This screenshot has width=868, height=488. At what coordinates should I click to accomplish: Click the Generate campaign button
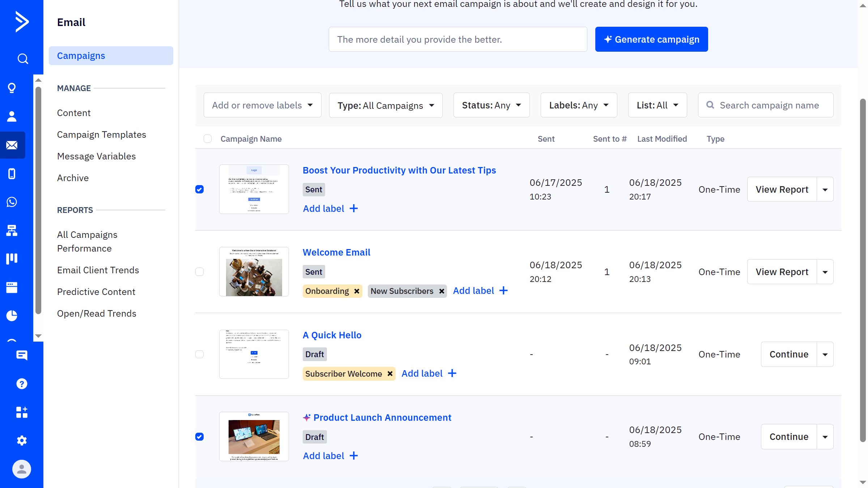coord(651,39)
